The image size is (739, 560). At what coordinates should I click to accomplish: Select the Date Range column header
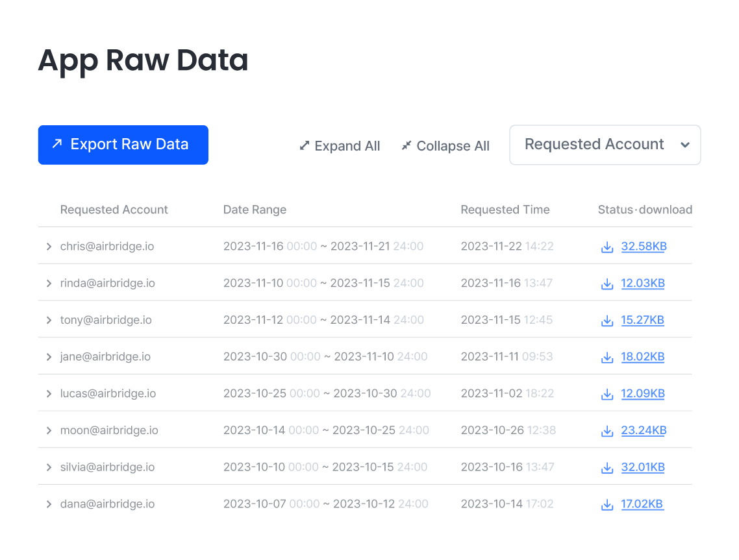coord(255,210)
